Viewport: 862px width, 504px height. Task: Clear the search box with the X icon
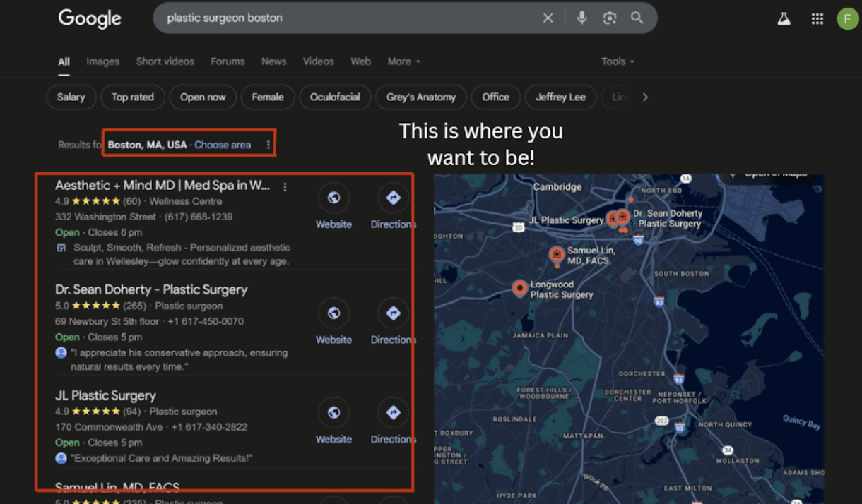(x=548, y=18)
